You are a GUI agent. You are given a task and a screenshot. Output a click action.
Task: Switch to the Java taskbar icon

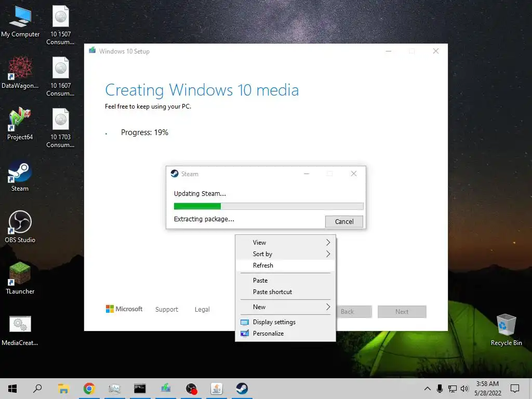217,389
